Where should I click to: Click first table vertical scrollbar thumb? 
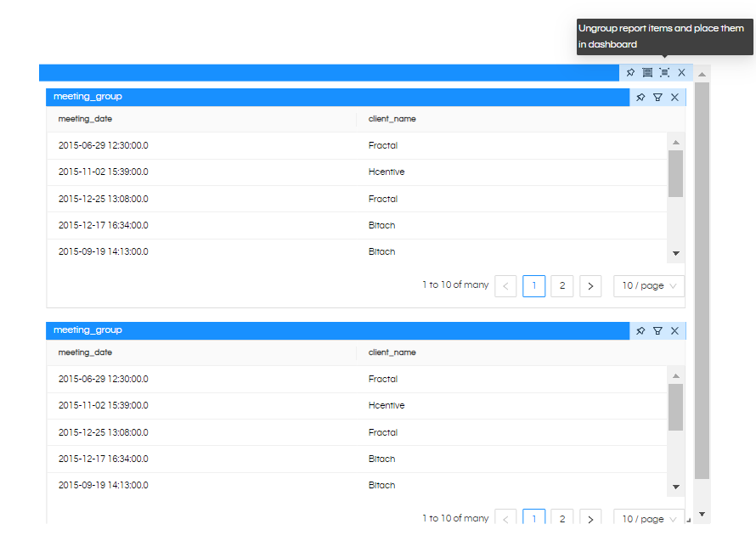[675, 173]
